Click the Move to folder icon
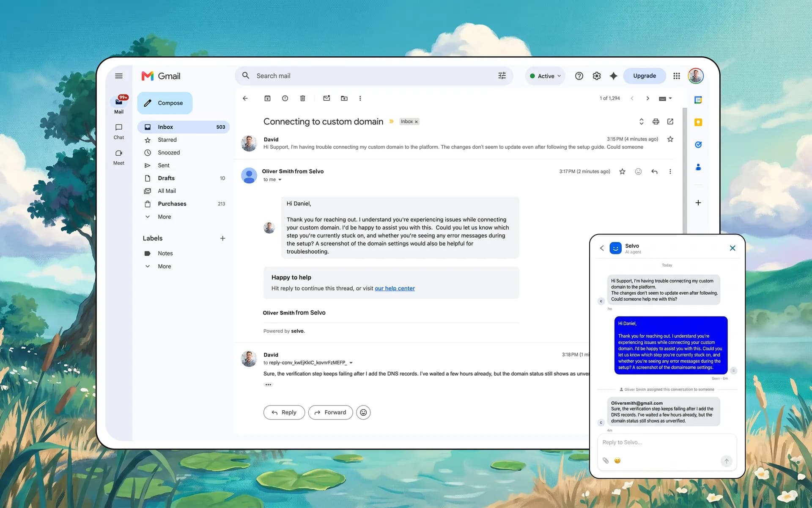This screenshot has height=508, width=812. tap(344, 98)
